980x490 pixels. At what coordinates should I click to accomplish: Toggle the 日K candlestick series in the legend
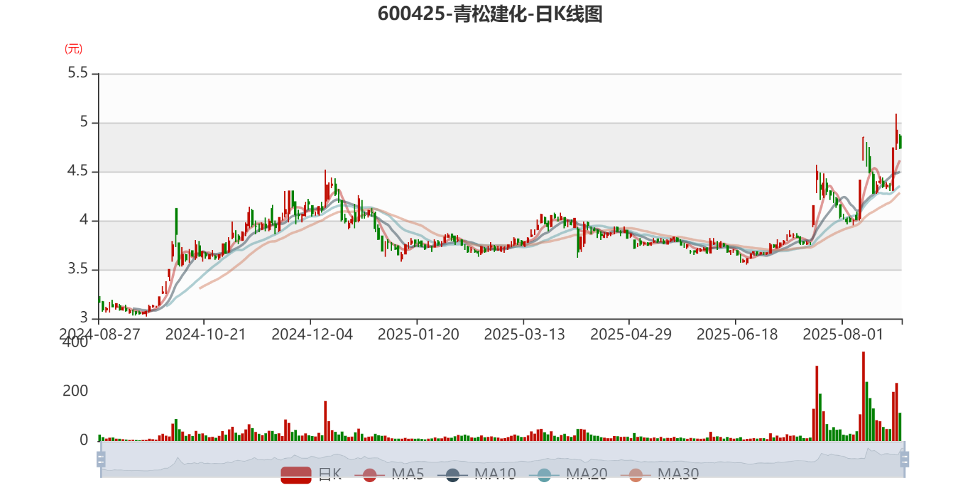[311, 475]
